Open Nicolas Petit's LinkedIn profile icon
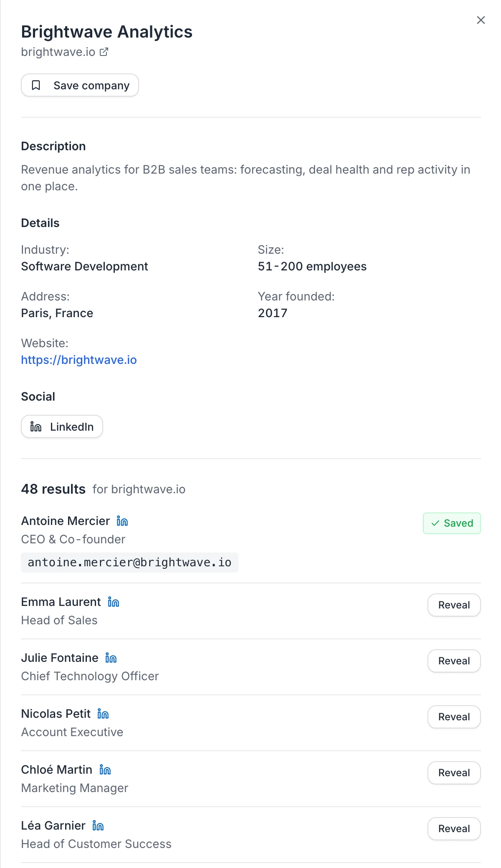501x868 pixels. (x=103, y=714)
